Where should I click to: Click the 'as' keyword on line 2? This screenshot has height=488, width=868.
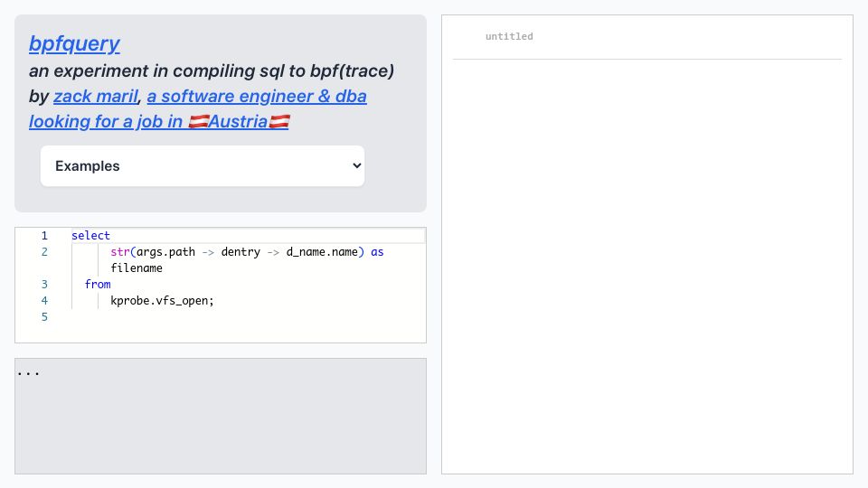pos(377,252)
